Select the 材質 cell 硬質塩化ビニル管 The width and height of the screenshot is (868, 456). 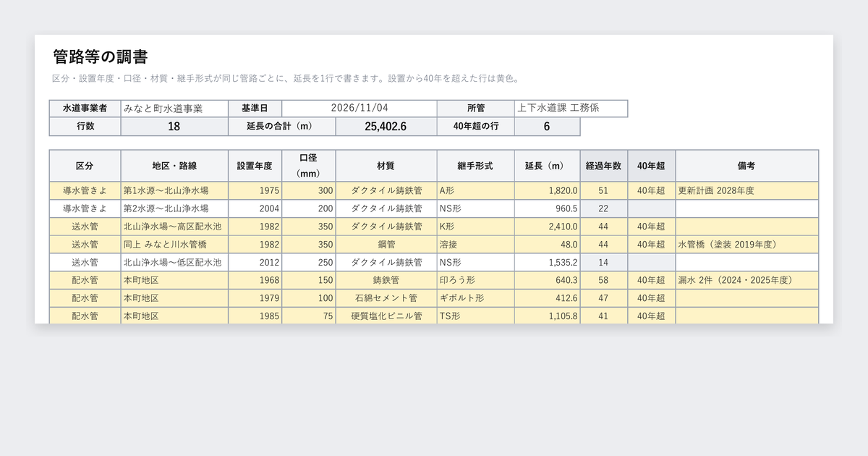tap(386, 316)
